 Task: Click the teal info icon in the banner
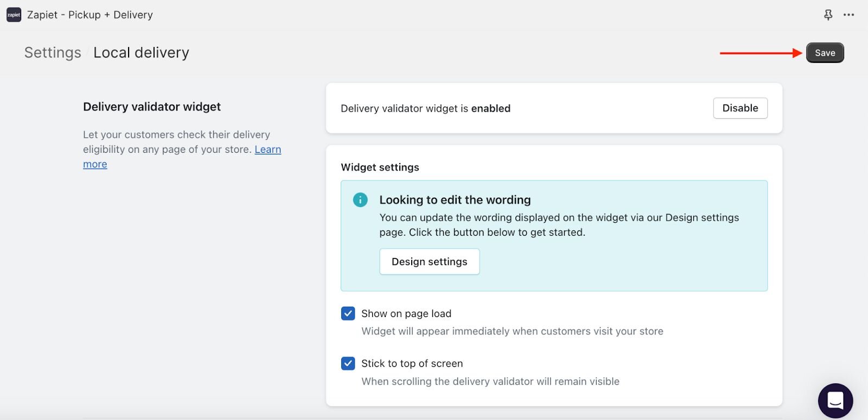pos(360,200)
